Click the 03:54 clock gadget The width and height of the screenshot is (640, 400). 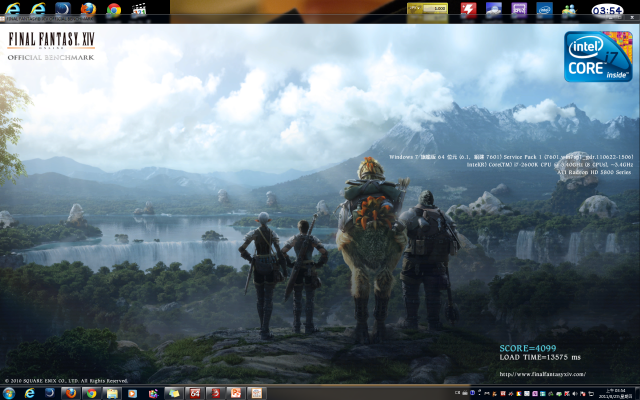click(607, 10)
